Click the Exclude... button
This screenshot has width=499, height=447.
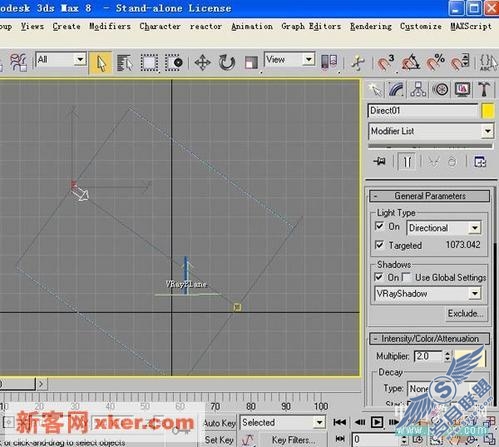(466, 313)
